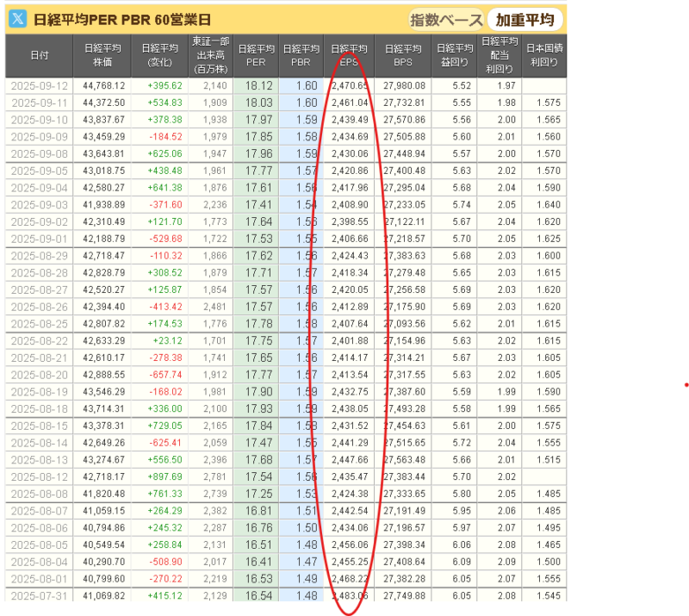Click Nikkei price 41,938.89
Image resolution: width=689 pixels, height=616 pixels.
click(103, 205)
